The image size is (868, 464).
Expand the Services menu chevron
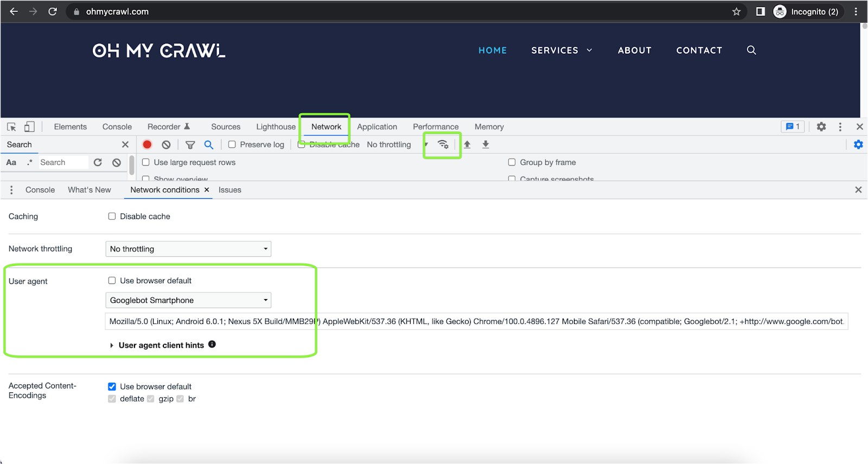(x=590, y=50)
